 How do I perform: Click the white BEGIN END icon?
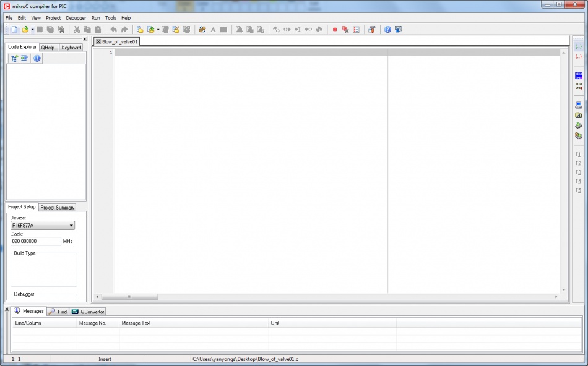(578, 86)
